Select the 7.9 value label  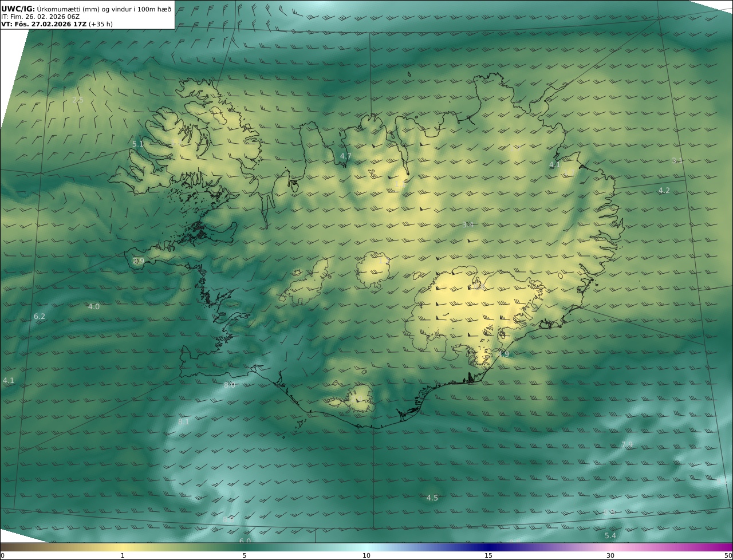click(627, 445)
